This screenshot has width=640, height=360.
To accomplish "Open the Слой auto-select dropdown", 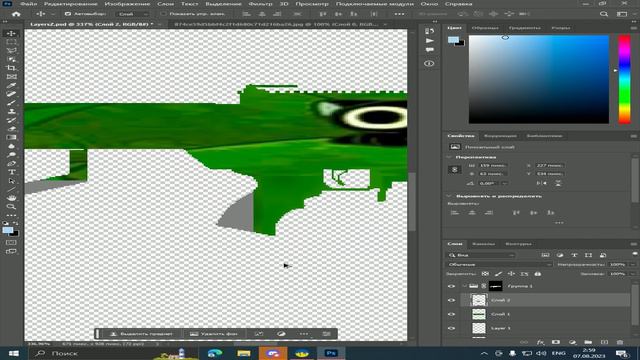I will coord(132,14).
